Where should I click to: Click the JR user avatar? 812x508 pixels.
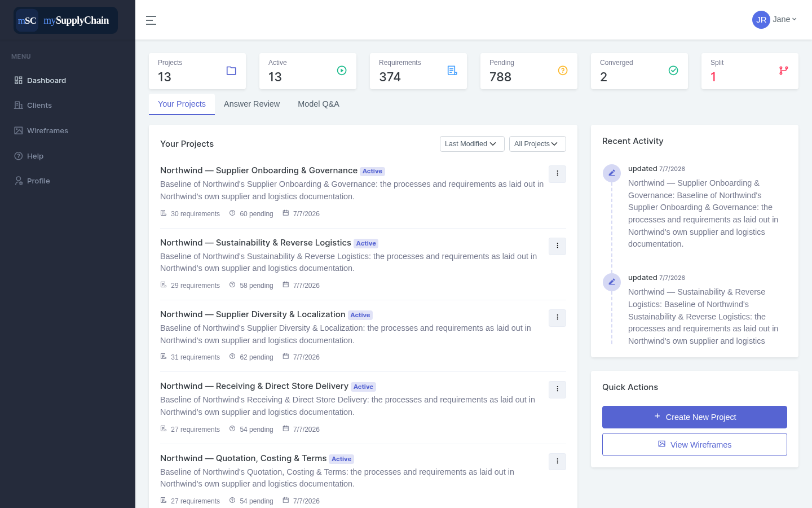click(761, 20)
